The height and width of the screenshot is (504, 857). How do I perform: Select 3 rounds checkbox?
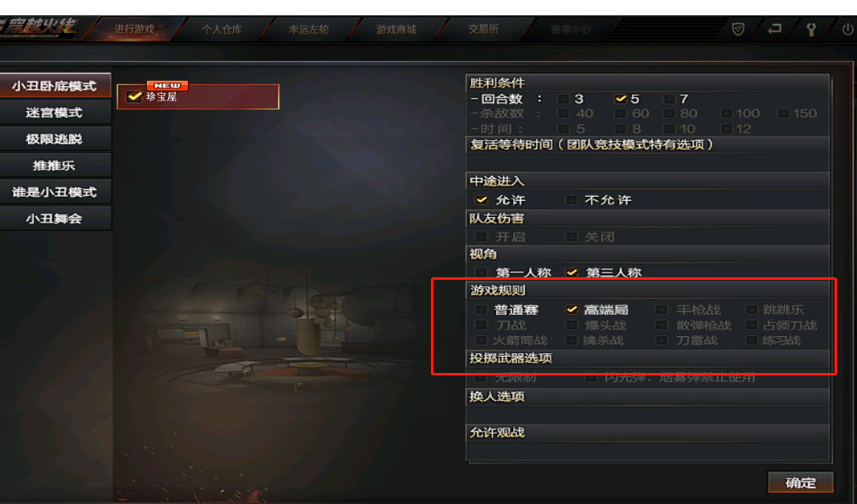pyautogui.click(x=563, y=99)
